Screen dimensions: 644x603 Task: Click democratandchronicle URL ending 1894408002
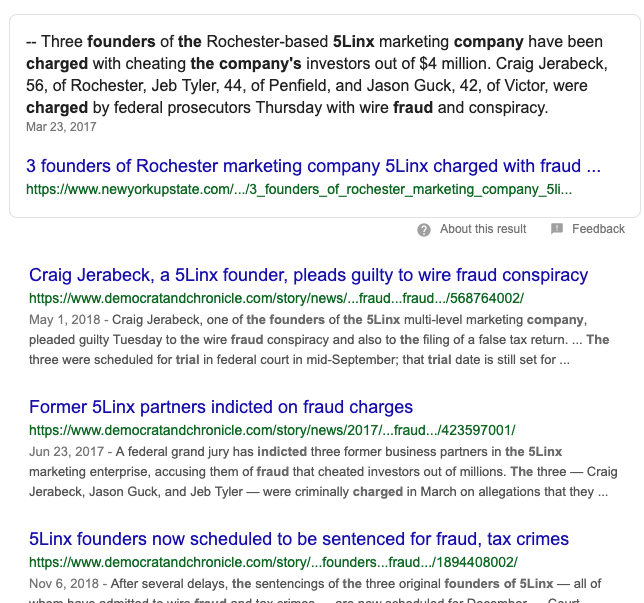coord(273,562)
